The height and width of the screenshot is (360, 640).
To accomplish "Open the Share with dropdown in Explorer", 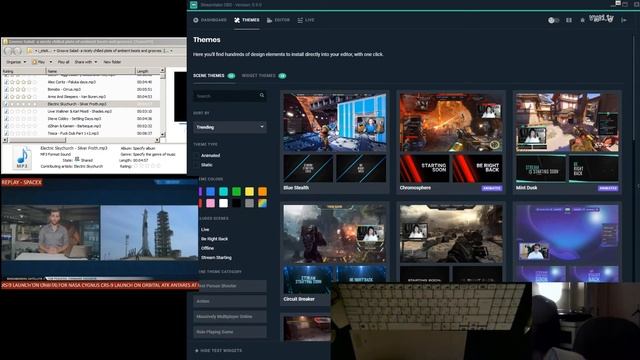I will coord(86,62).
